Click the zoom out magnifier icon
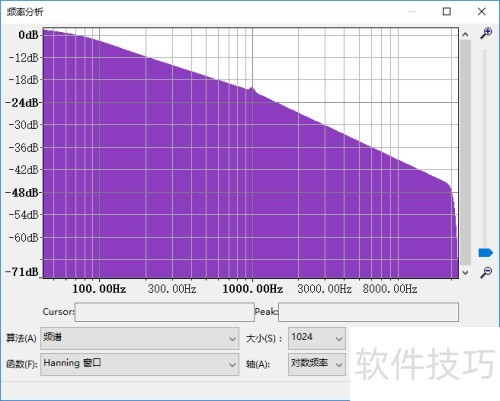Viewport: 500px width, 401px height. tap(486, 272)
